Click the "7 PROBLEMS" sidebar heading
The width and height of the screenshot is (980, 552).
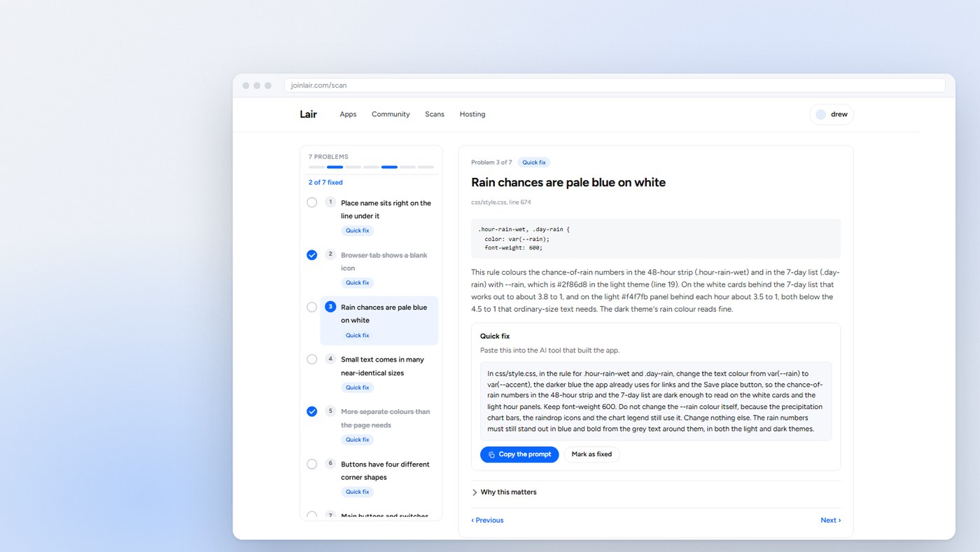point(328,157)
